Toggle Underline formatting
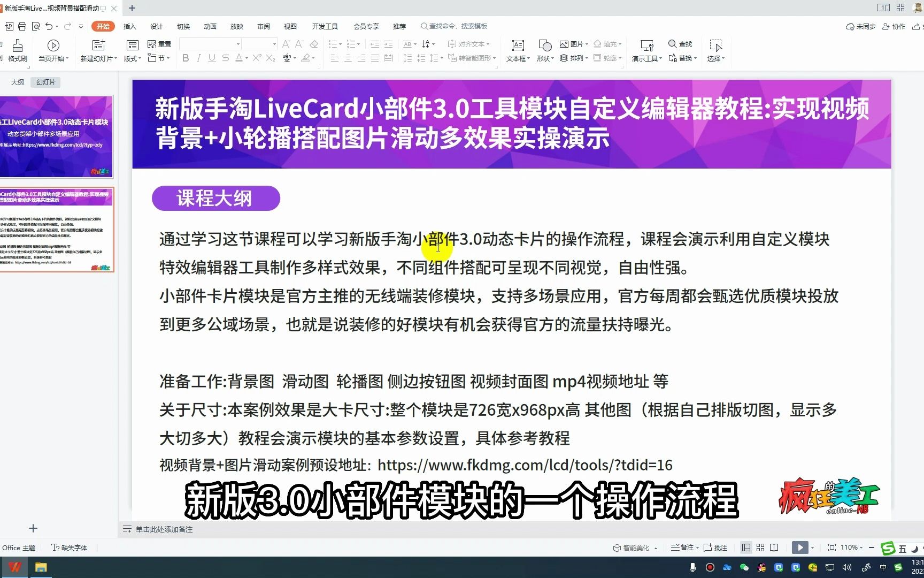The width and height of the screenshot is (924, 578). [212, 58]
